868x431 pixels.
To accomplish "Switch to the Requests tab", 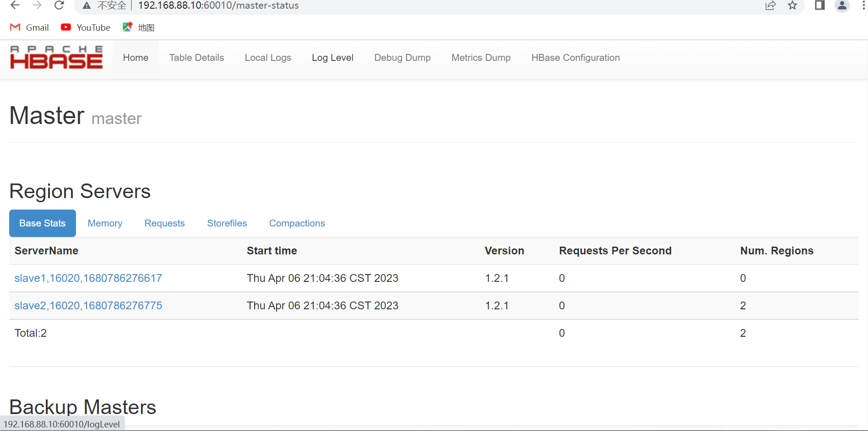I will [x=164, y=223].
